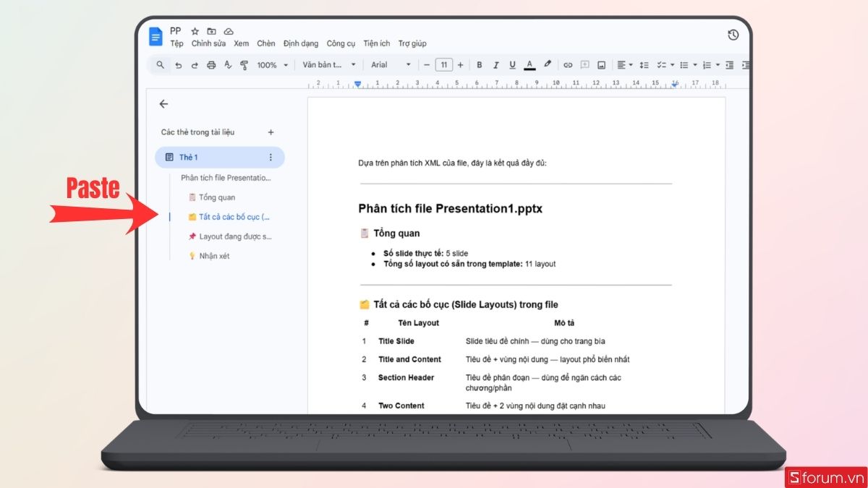Click the search menus magnifier icon
The height and width of the screenshot is (488, 868).
click(161, 65)
